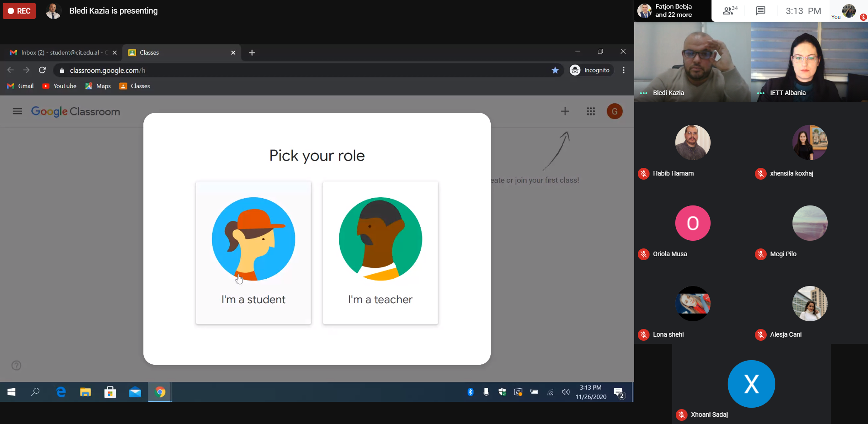Switch to the Gmail Inbox tab
Viewport: 868px width, 424px height.
(x=61, y=52)
